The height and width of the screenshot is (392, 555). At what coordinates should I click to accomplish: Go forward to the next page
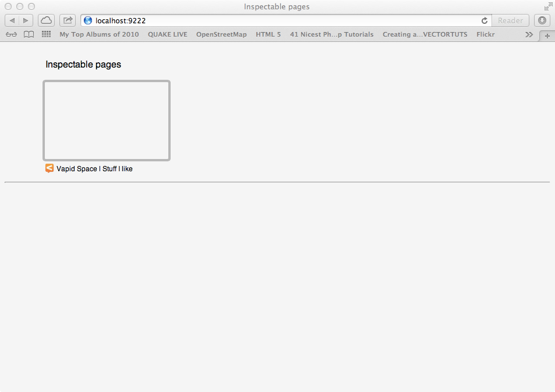click(x=26, y=20)
